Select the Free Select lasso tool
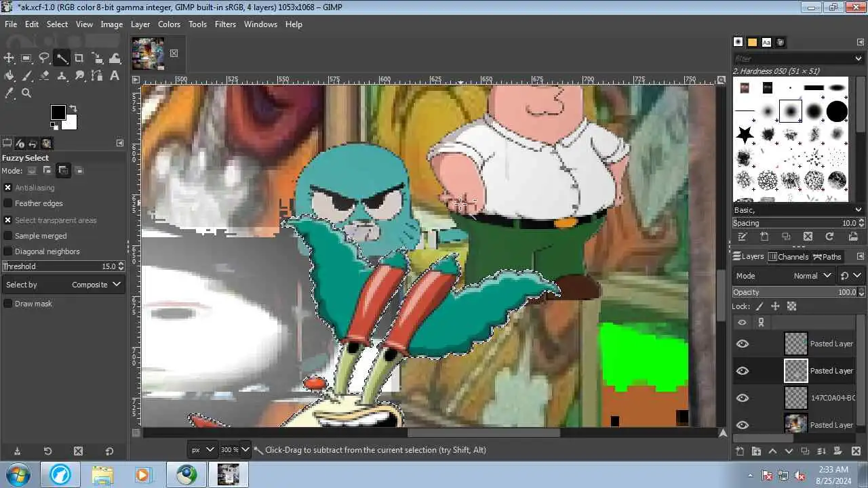The image size is (868, 488). click(44, 58)
